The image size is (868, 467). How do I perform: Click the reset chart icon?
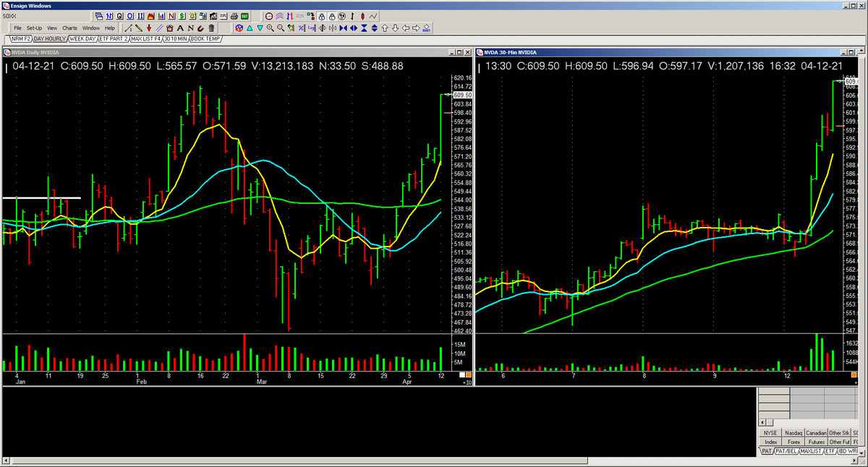tap(426, 28)
